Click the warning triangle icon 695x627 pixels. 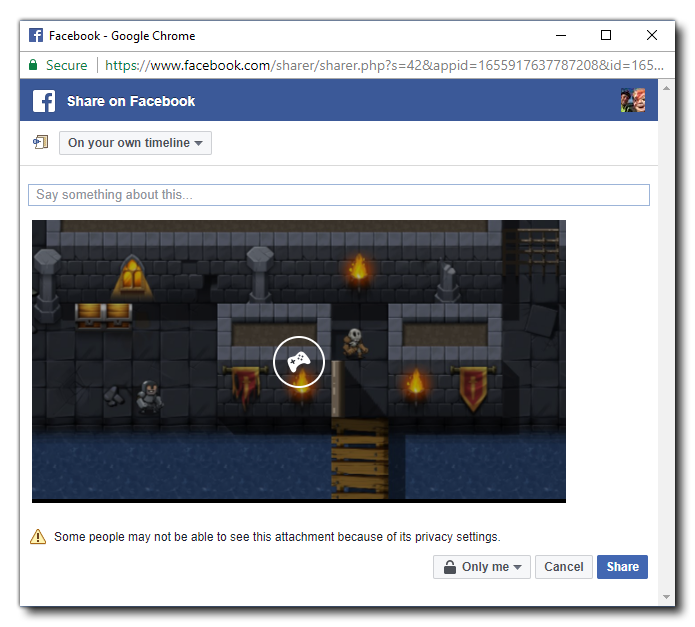38,537
